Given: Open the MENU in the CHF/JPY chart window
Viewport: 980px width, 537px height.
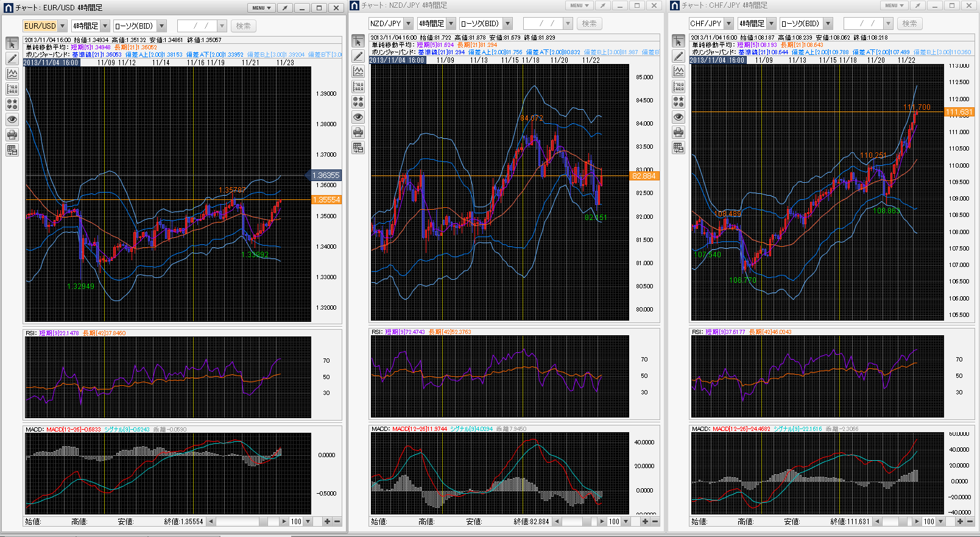Looking at the screenshot, I should 894,5.
